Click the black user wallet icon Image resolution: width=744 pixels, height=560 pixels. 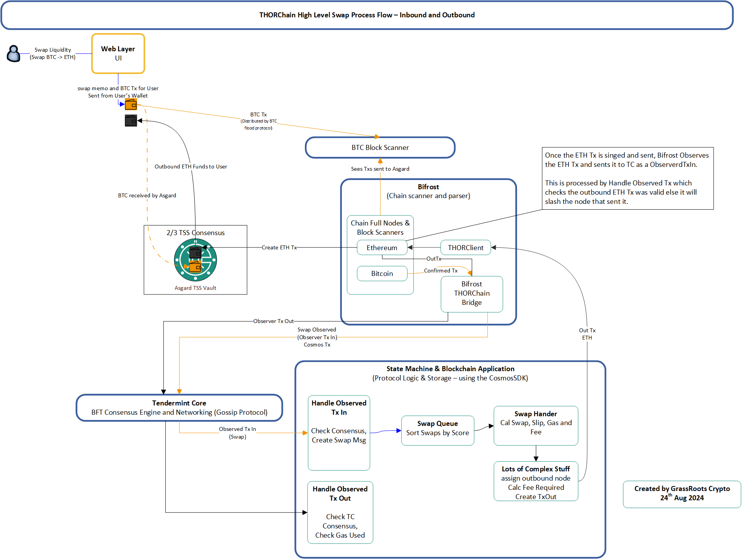131,120
